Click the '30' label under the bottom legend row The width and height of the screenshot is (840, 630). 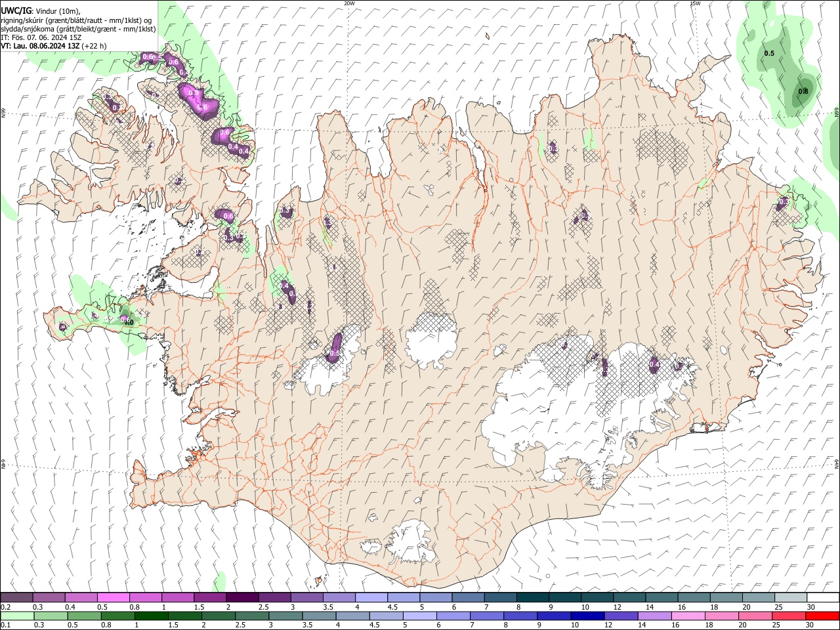[x=809, y=625]
